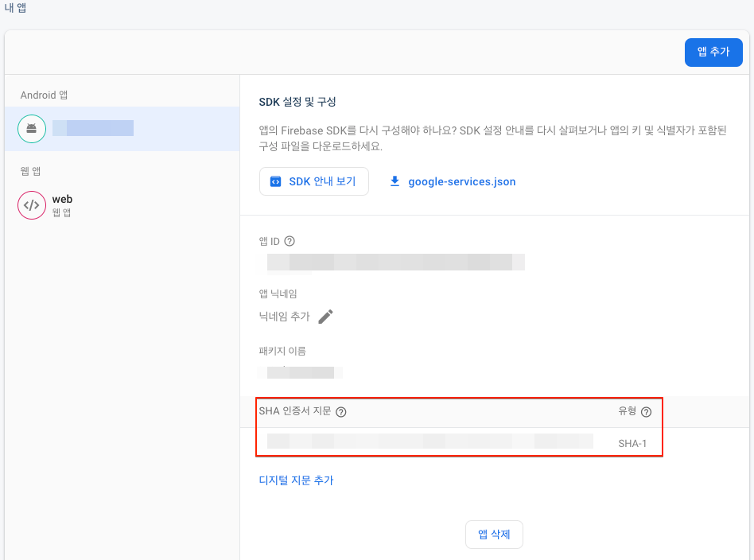The width and height of the screenshot is (754, 560).
Task: Open the 앱 ID help icon
Action: click(x=290, y=241)
